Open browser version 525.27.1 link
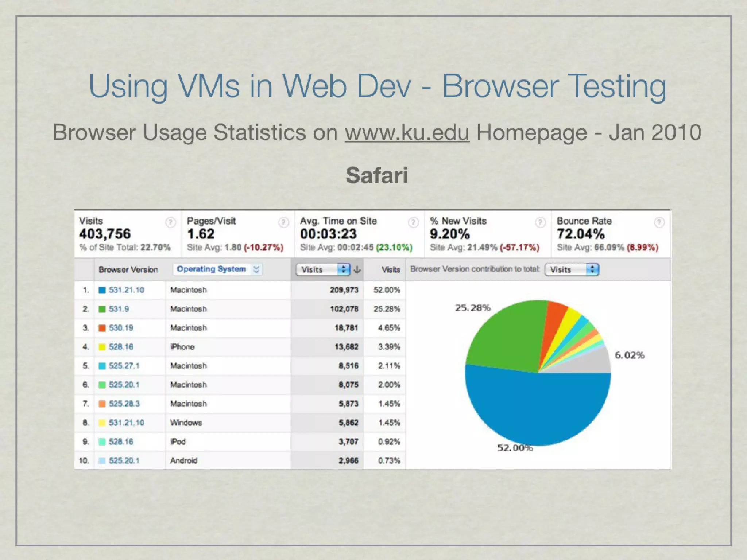Viewport: 747px width, 560px height. click(x=124, y=366)
